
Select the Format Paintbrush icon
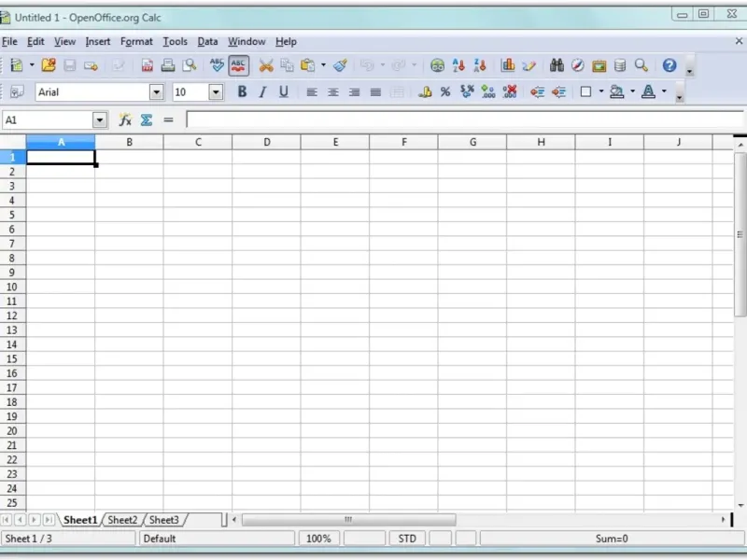click(340, 65)
